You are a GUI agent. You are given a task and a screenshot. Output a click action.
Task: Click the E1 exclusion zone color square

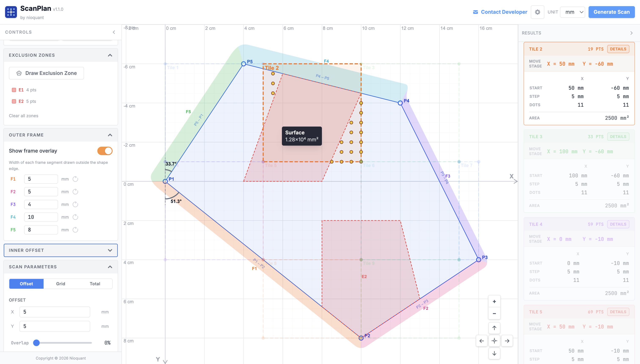tap(14, 90)
